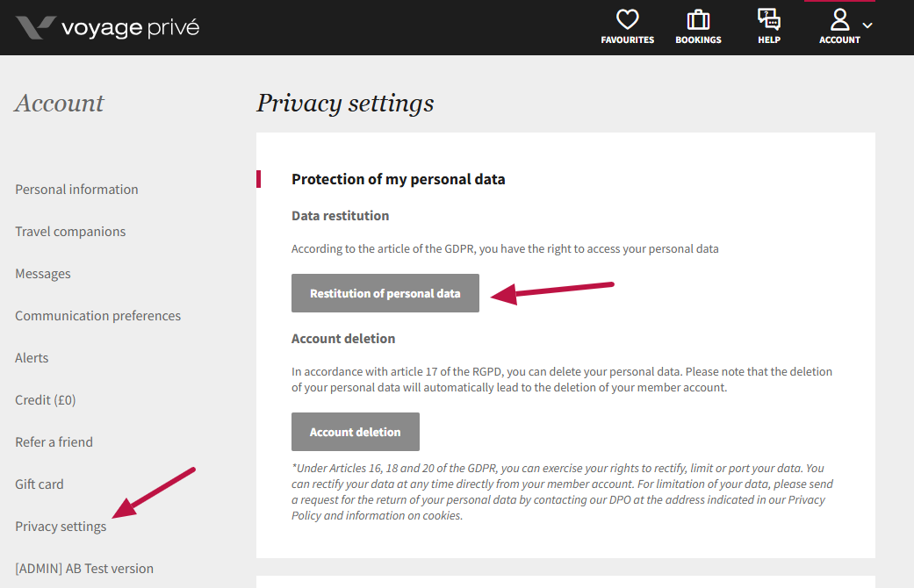914x588 pixels.
Task: Click the Voyage Privé wordmark text
Action: 130,28
